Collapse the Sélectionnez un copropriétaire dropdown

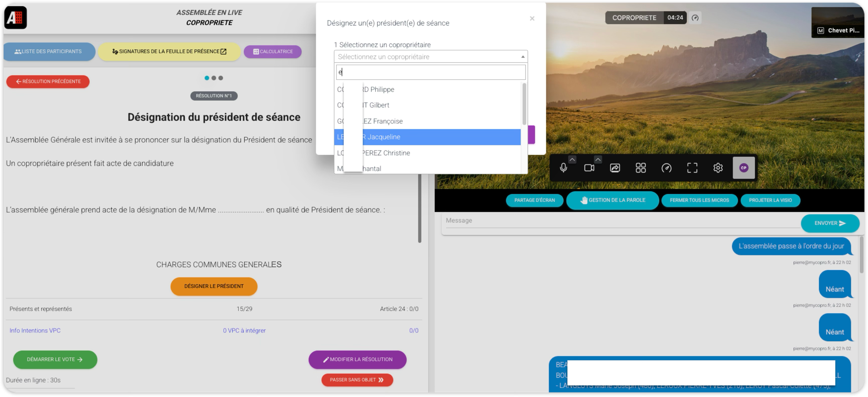point(523,57)
